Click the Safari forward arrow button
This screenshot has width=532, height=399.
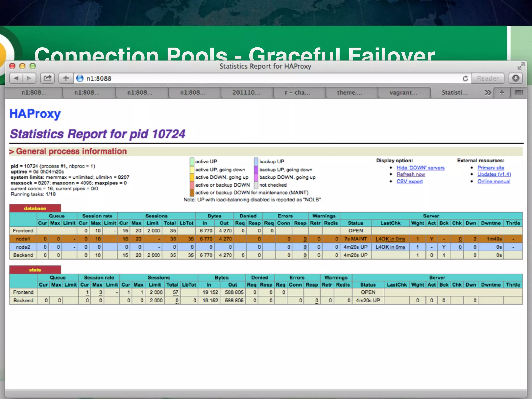[x=29, y=78]
